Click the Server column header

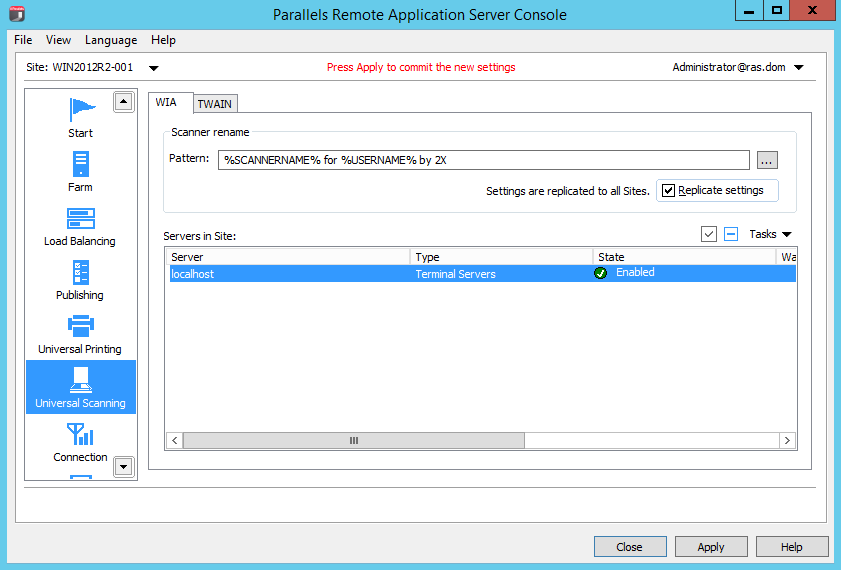(288, 257)
